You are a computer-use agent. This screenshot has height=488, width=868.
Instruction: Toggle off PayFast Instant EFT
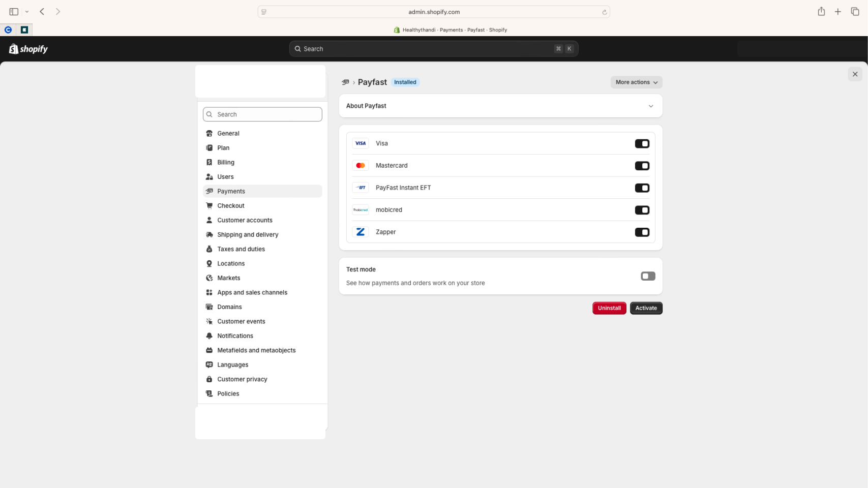(642, 188)
